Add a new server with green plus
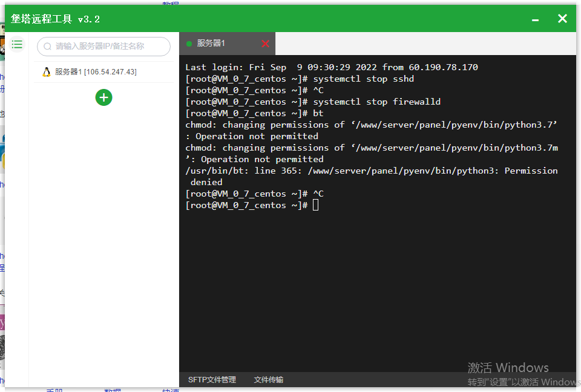This screenshot has height=392, width=581. coord(103,97)
